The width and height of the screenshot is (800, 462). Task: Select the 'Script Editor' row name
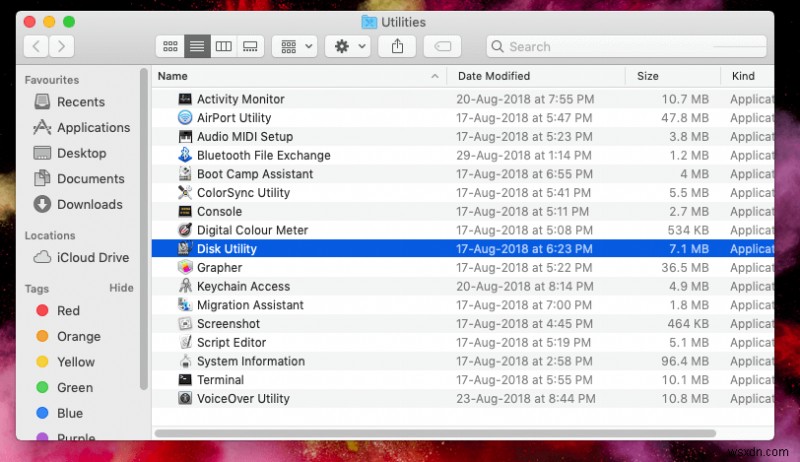(231, 342)
